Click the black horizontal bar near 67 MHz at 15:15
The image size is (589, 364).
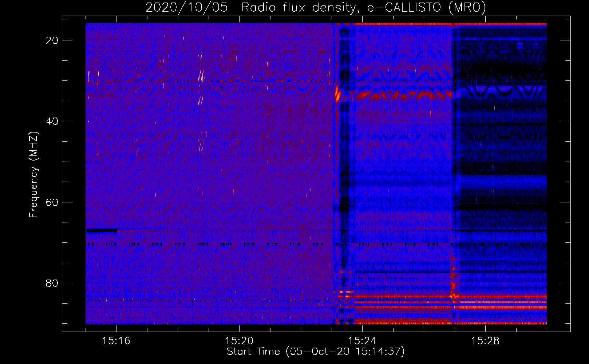102,230
